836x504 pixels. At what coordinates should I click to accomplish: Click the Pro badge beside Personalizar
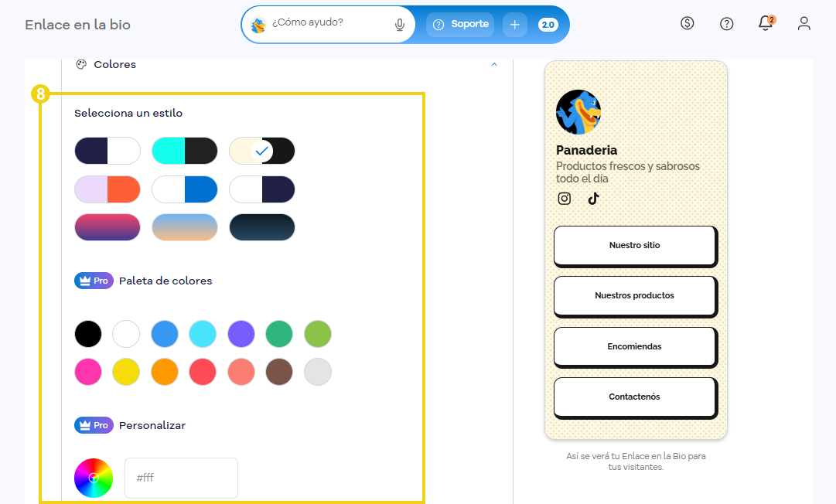click(x=94, y=425)
